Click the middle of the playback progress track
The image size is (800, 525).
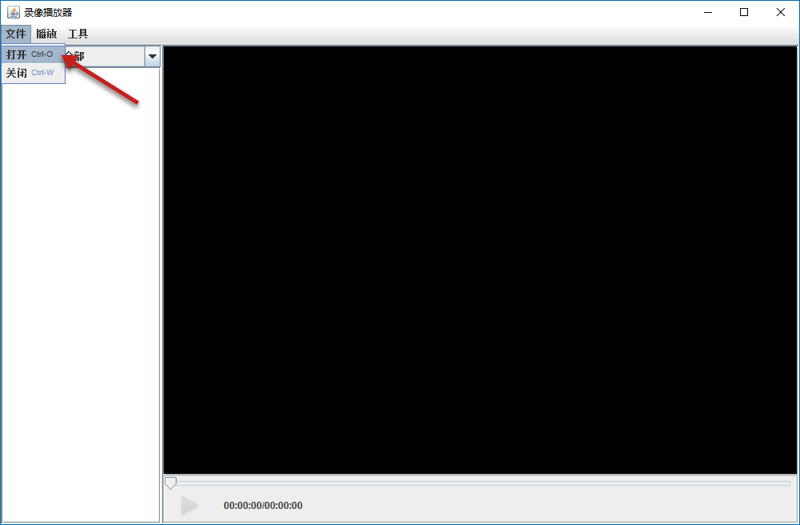(480, 483)
